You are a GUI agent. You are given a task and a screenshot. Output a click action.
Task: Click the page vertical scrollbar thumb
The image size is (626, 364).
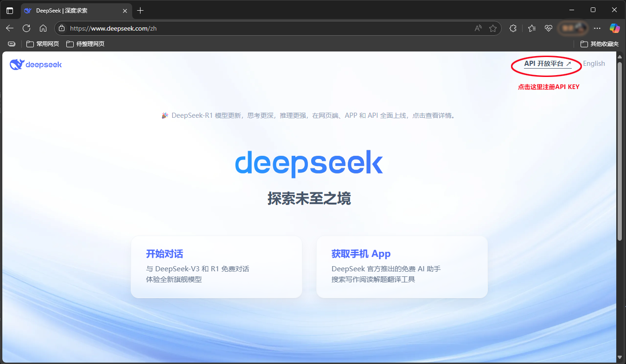(620, 151)
